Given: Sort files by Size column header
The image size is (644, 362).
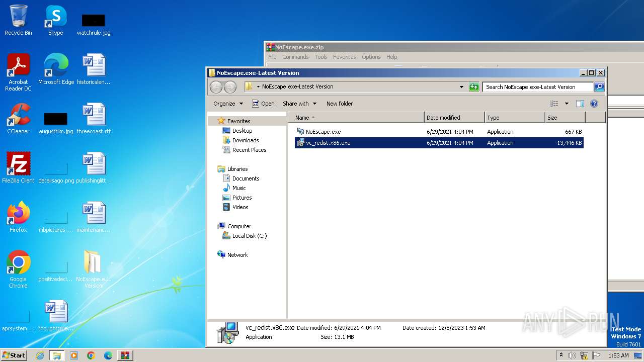Looking at the screenshot, I should tap(565, 118).
